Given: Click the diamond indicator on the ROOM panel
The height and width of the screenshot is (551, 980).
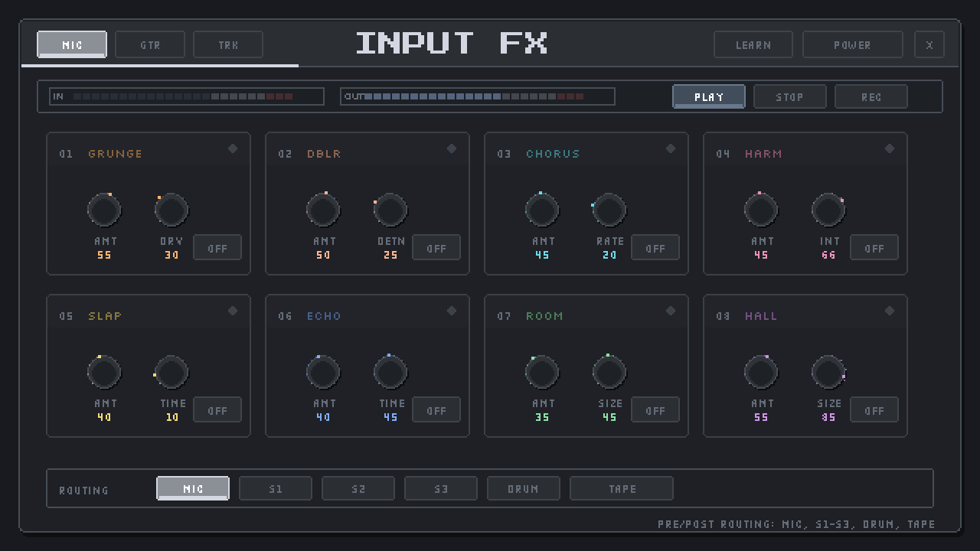Looking at the screenshot, I should click(x=671, y=311).
